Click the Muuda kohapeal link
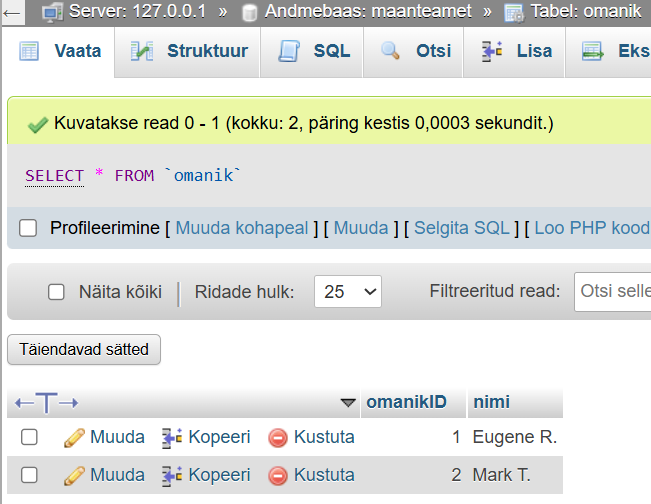The height and width of the screenshot is (504, 651). (242, 228)
